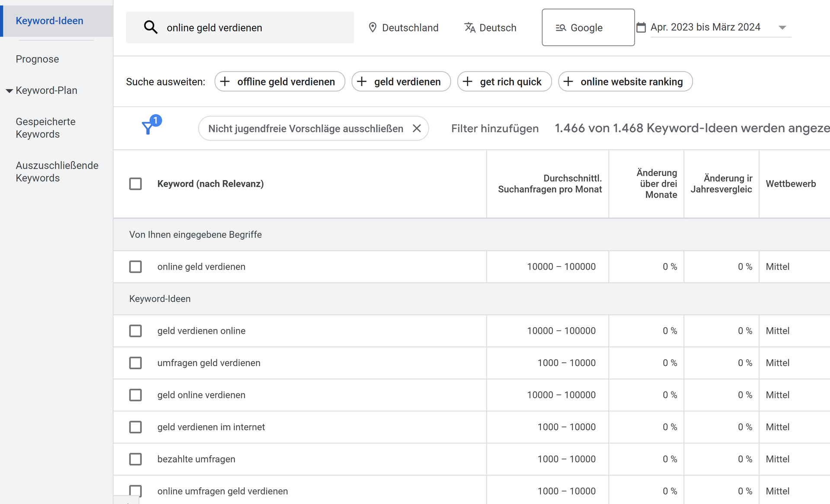The height and width of the screenshot is (504, 830).
Task: Expand the Google network selector box
Action: tap(588, 27)
